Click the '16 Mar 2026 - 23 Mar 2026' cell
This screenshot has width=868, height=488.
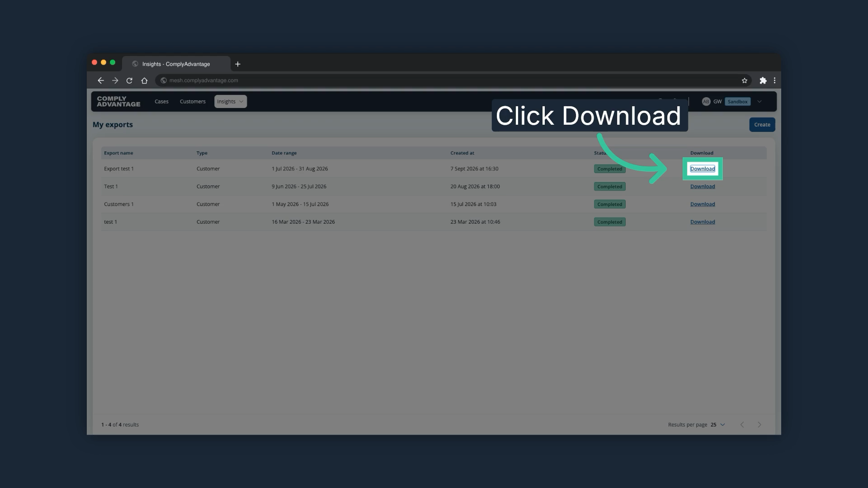(303, 222)
